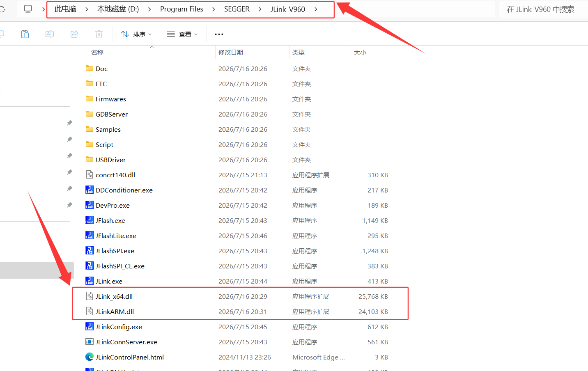Click the Script folder icon
This screenshot has width=588, height=371.
[90, 144]
